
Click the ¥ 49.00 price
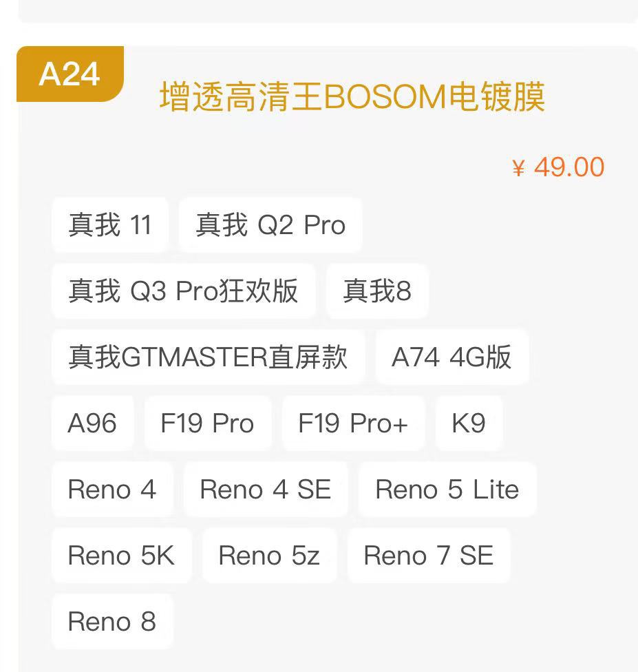(558, 167)
